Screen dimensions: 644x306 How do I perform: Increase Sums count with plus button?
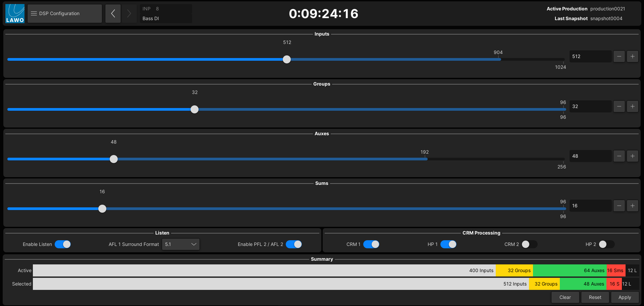click(632, 206)
